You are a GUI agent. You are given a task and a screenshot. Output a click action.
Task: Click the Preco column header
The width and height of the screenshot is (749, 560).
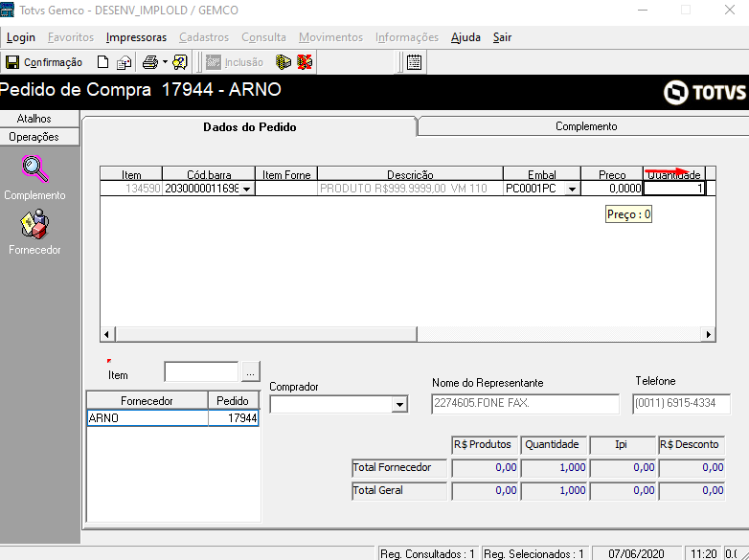612,175
